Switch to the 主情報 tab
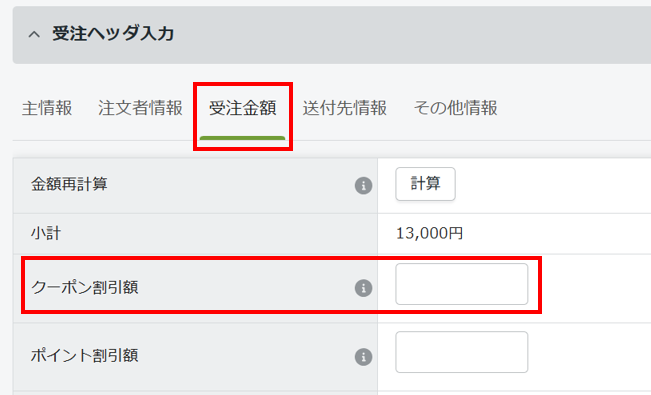651x395 pixels. [x=47, y=108]
